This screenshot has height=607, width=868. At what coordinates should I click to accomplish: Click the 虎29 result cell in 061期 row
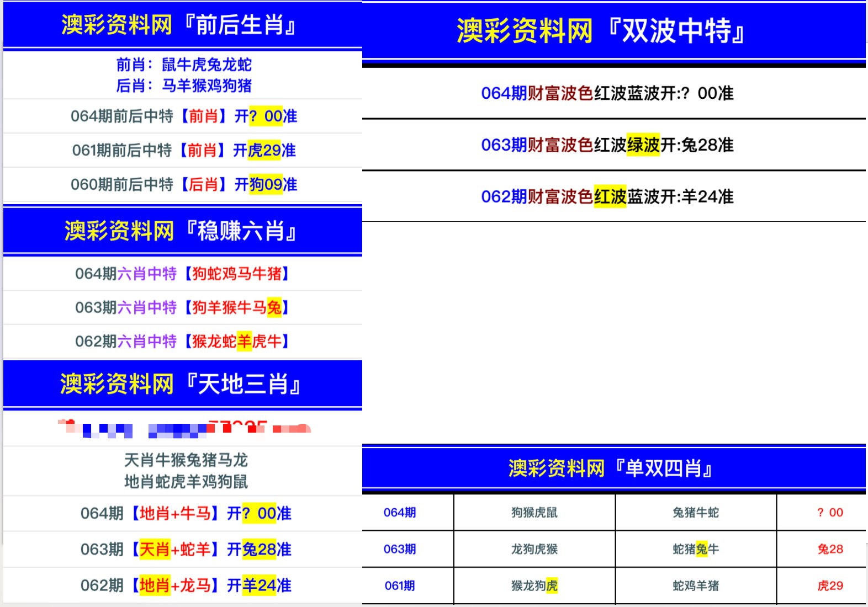click(830, 586)
